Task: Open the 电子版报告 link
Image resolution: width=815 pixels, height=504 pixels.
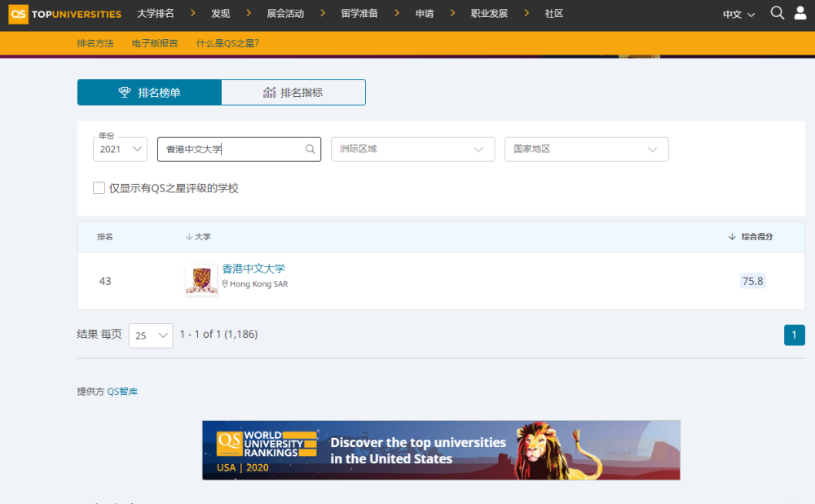Action: 155,43
